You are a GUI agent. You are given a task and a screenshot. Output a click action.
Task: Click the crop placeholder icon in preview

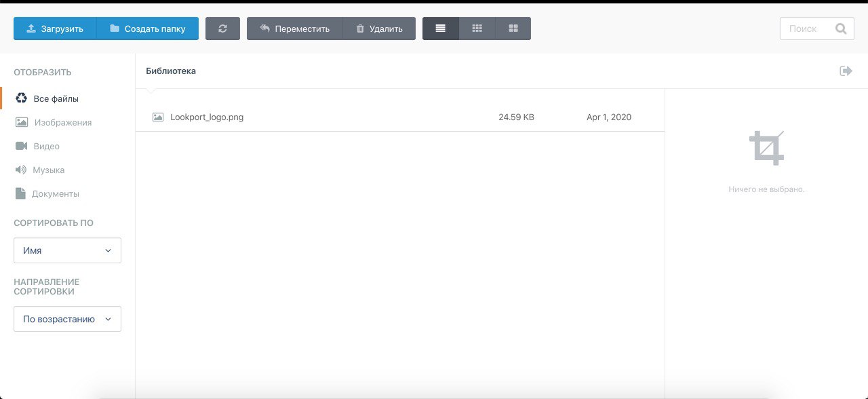click(766, 148)
